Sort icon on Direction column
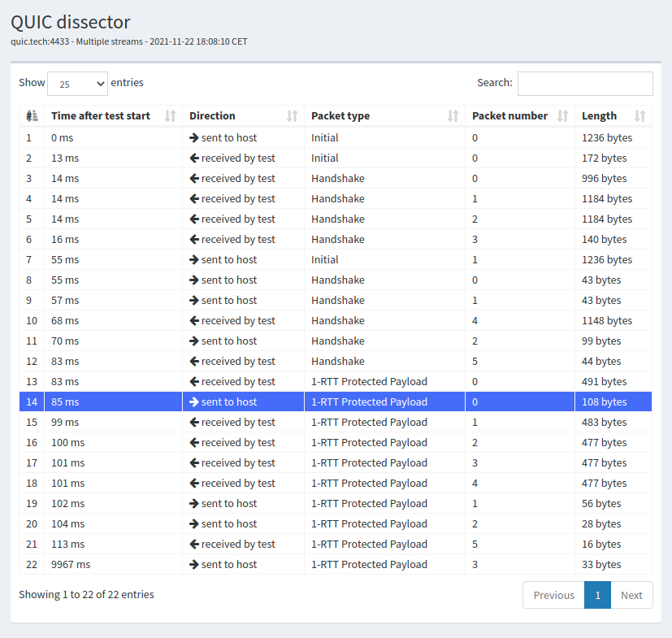 pos(293,115)
